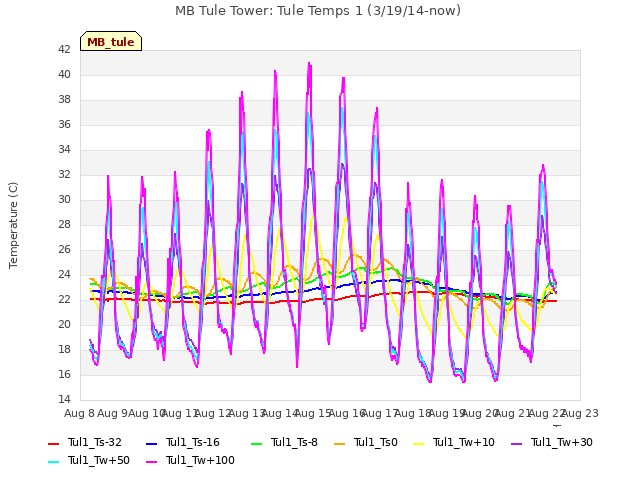Click the red Tul1_Ts-32 legend swatch

53,443
